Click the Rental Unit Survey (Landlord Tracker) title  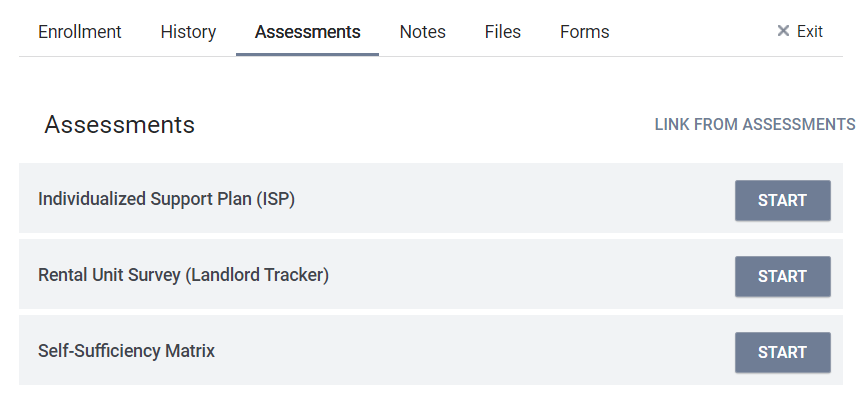coord(183,275)
